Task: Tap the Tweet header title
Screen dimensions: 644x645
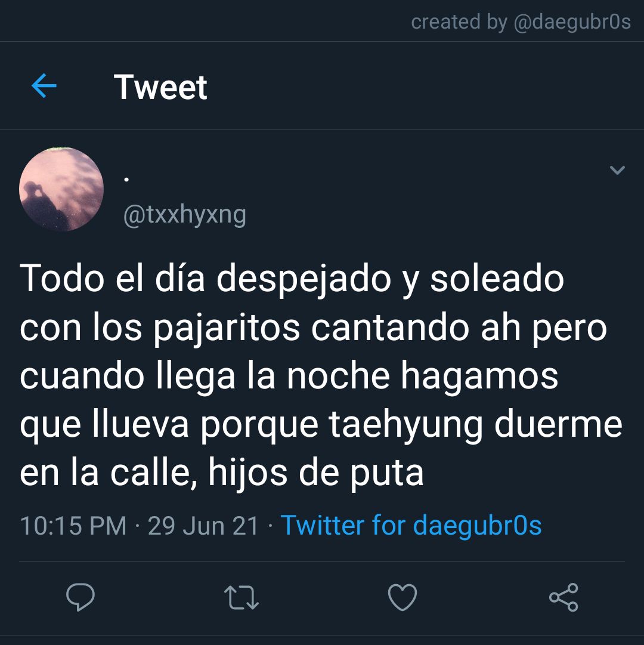Action: pos(160,87)
